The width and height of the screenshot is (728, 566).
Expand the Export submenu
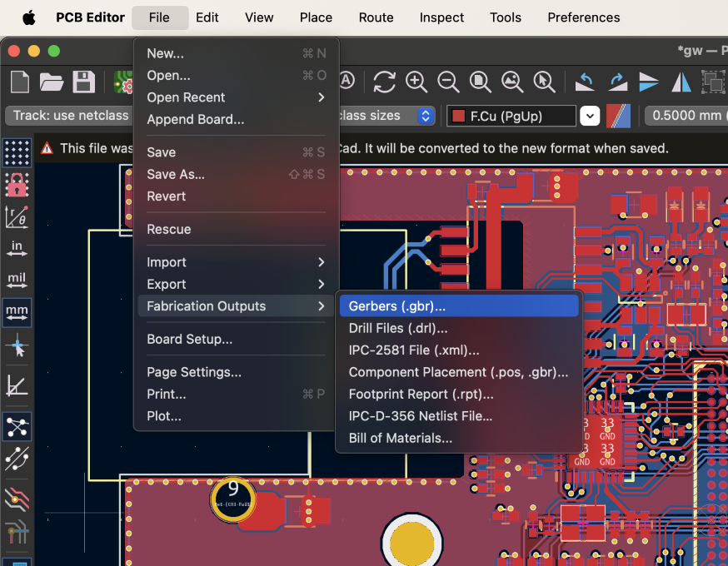(x=236, y=284)
